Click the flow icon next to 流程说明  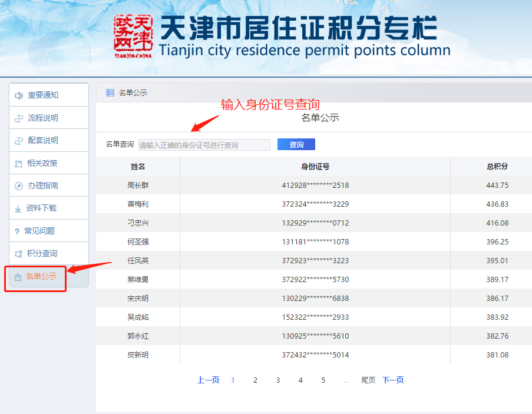[x=19, y=118]
